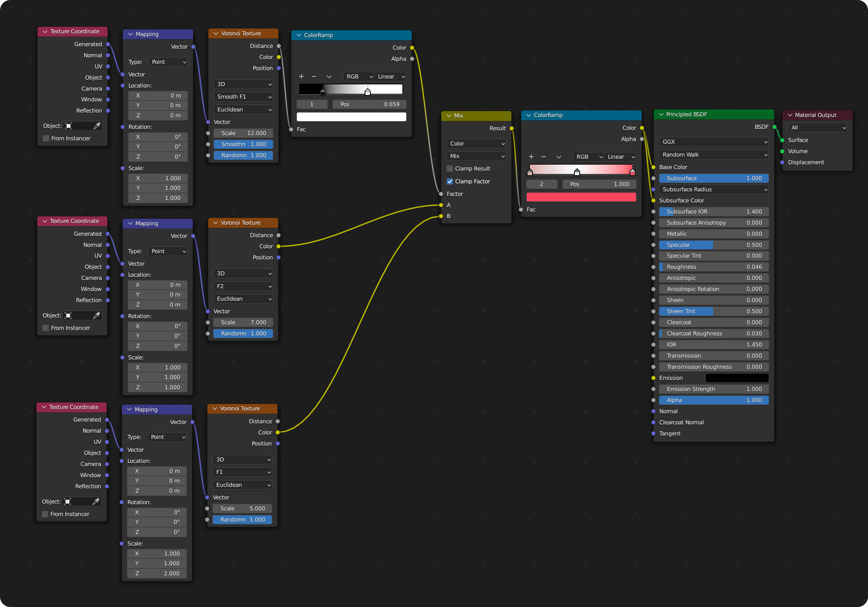Remove a color stop using the minus icon on first ColorRamp
Viewport: 868px width, 607px height.
click(x=314, y=76)
